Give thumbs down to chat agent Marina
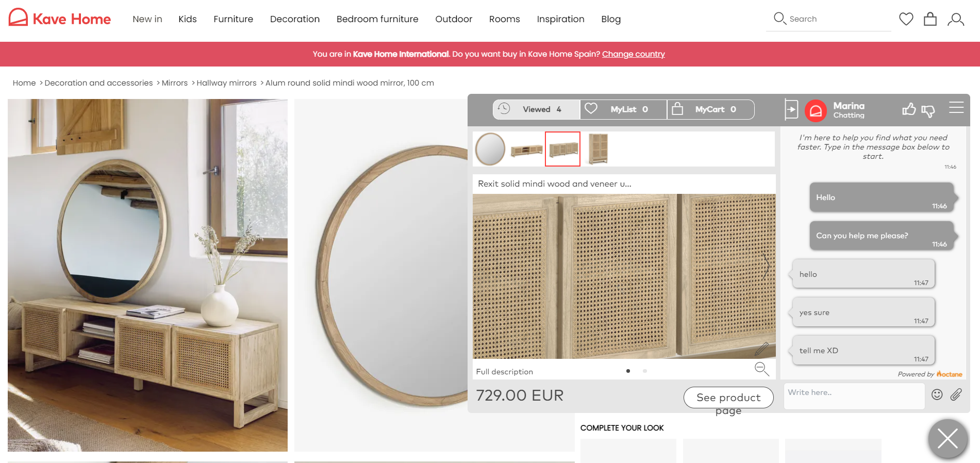 coord(928,110)
